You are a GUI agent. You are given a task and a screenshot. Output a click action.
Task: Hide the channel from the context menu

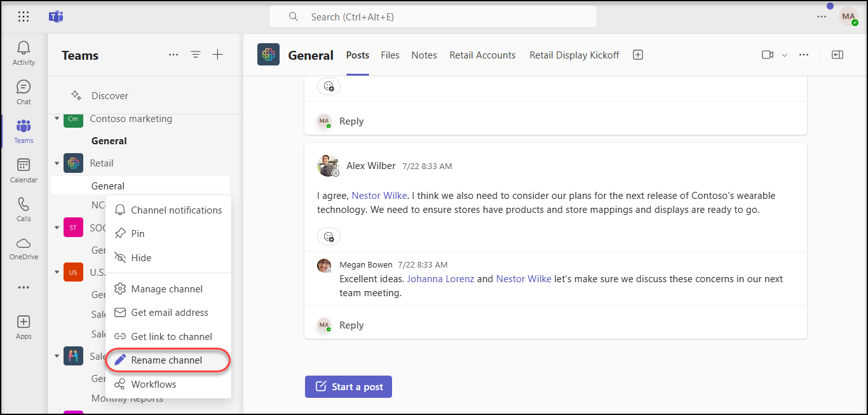pos(140,258)
